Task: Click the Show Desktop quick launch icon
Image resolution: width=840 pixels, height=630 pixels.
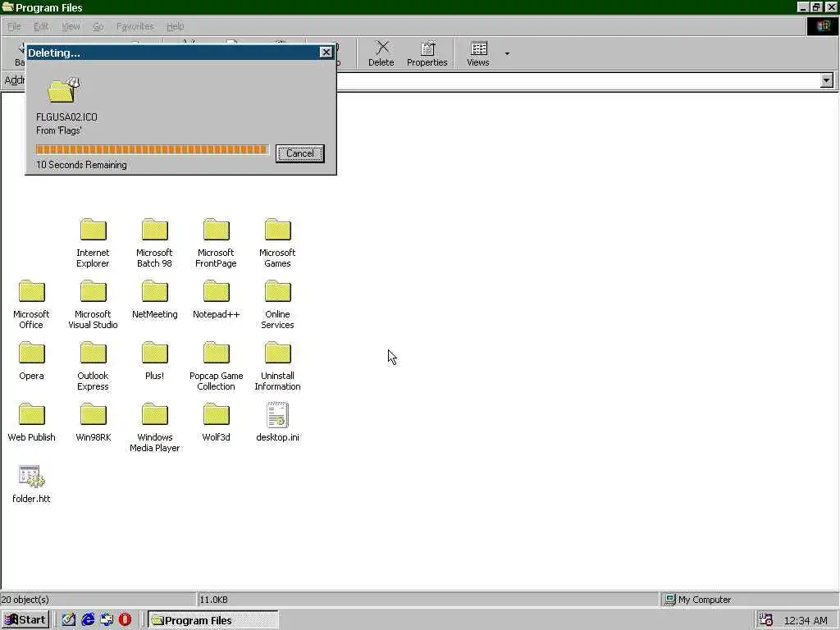Action: pyautogui.click(x=69, y=620)
